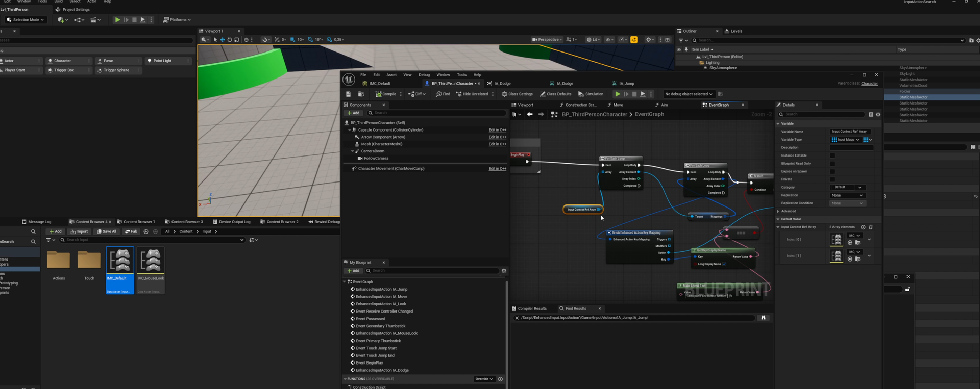The image size is (980, 389).
Task: Open the debug object selector dropdown
Action: (x=689, y=94)
